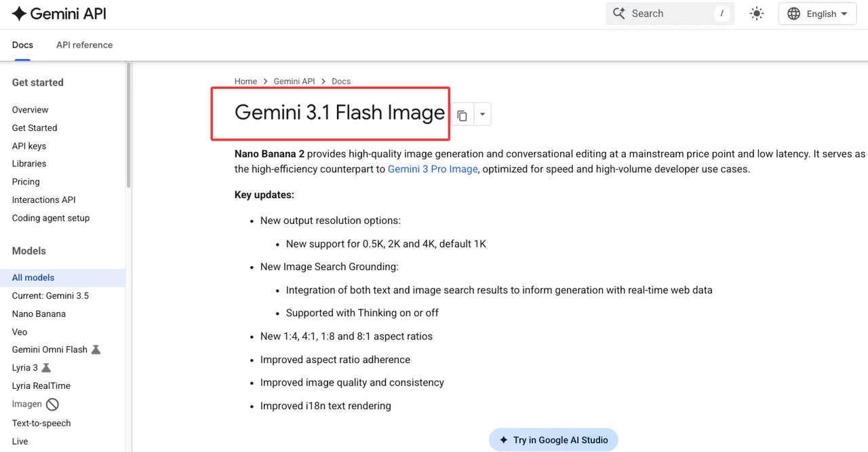Click the sidebar vertical scrollbar

click(x=128, y=126)
